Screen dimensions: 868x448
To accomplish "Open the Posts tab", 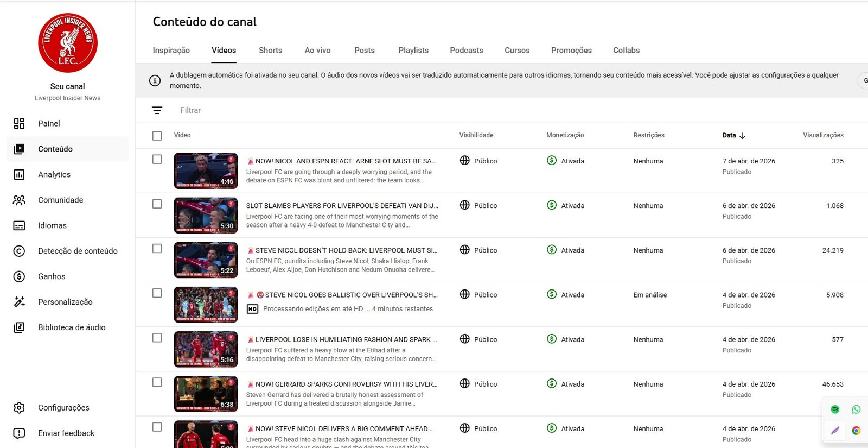I will [365, 51].
